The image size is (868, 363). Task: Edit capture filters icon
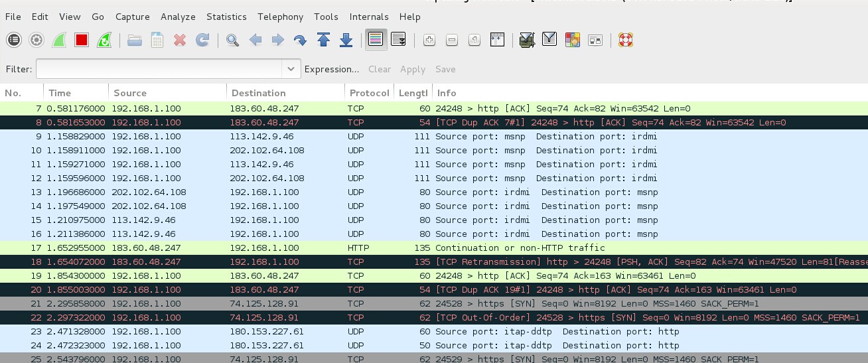pyautogui.click(x=527, y=40)
